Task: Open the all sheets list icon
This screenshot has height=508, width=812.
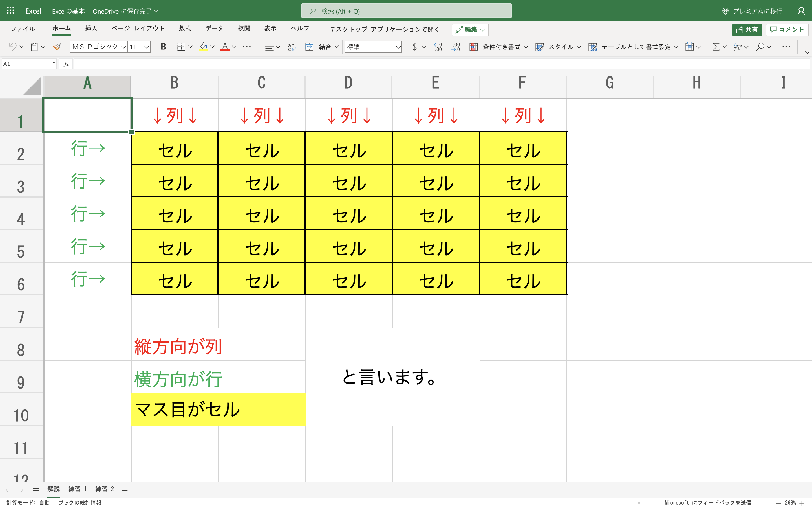Action: tap(36, 490)
